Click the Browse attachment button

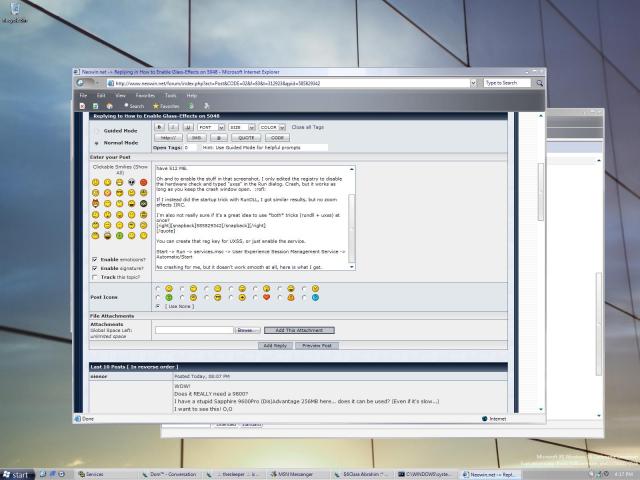(x=248, y=330)
